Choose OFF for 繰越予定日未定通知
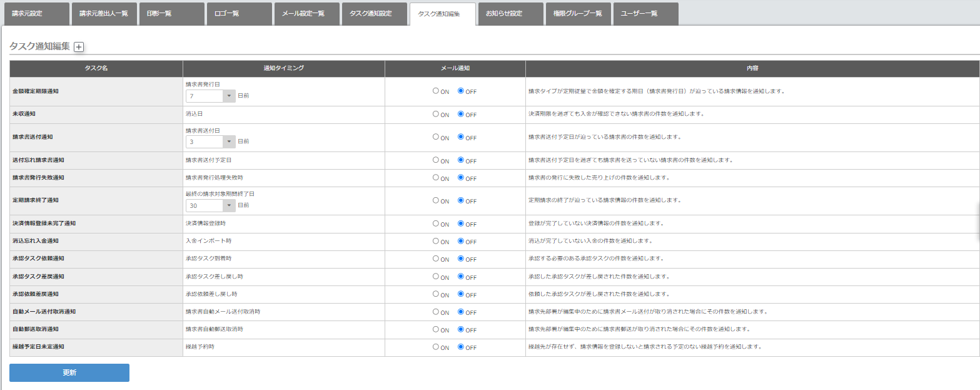The width and height of the screenshot is (980, 390). (461, 347)
